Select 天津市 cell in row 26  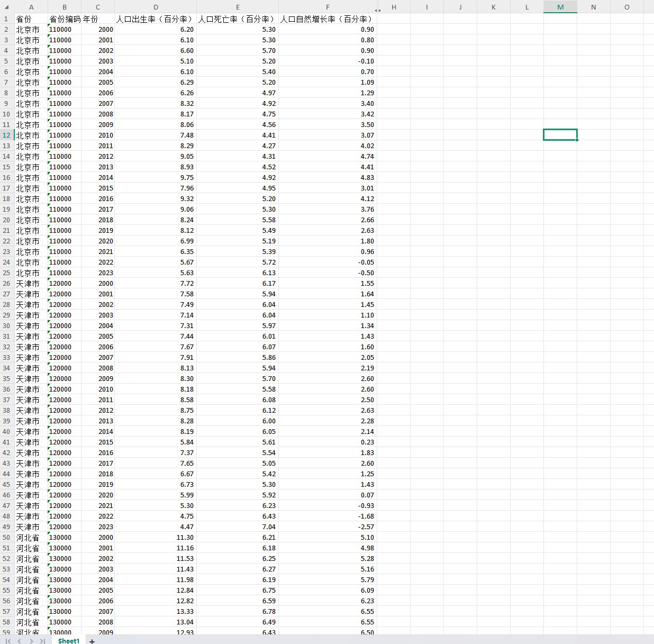pyautogui.click(x=31, y=283)
